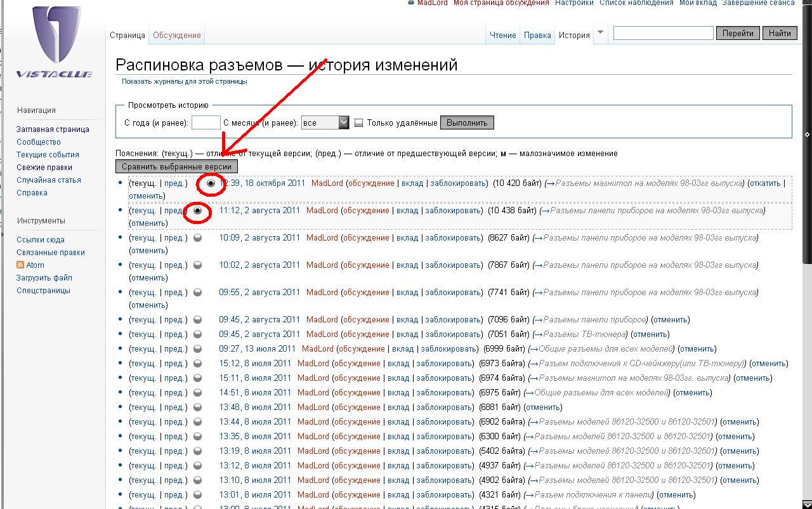Click the Atom feed icon
This screenshot has height=509, width=812.
20,265
